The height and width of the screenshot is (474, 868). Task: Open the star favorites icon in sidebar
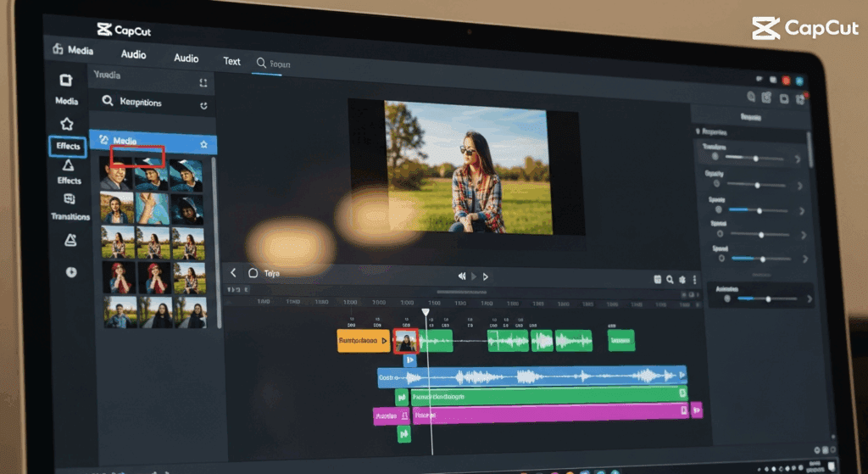67,124
